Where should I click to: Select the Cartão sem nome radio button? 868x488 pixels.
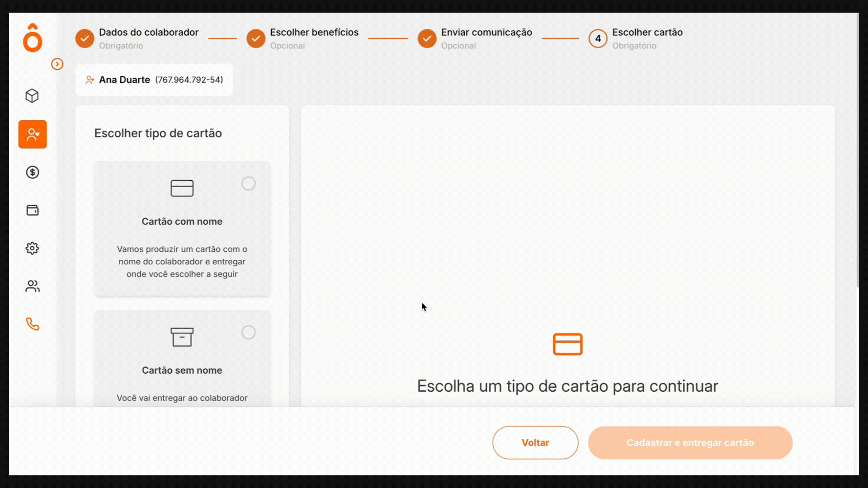[249, 333]
